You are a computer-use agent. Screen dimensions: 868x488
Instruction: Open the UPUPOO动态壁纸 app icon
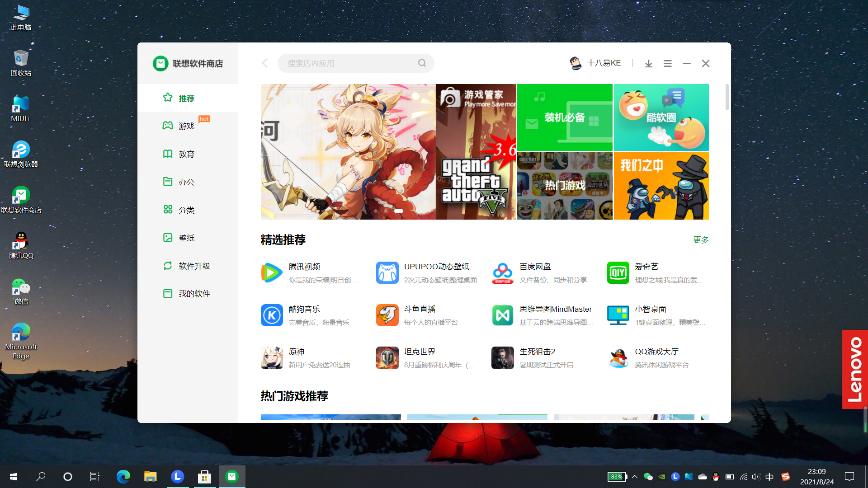(x=387, y=273)
